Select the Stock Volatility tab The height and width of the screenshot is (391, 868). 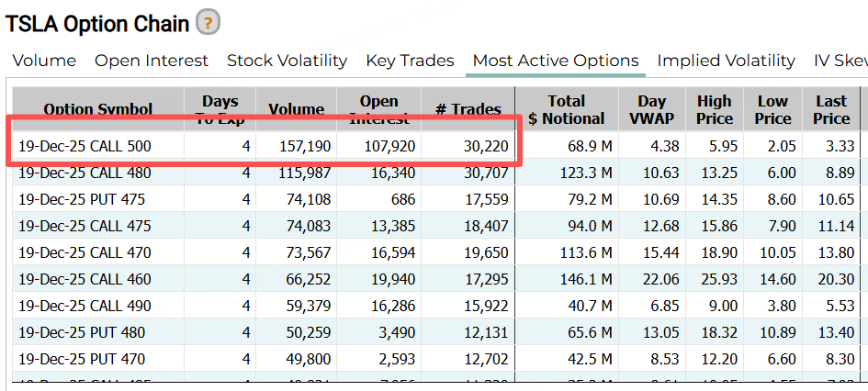287,61
